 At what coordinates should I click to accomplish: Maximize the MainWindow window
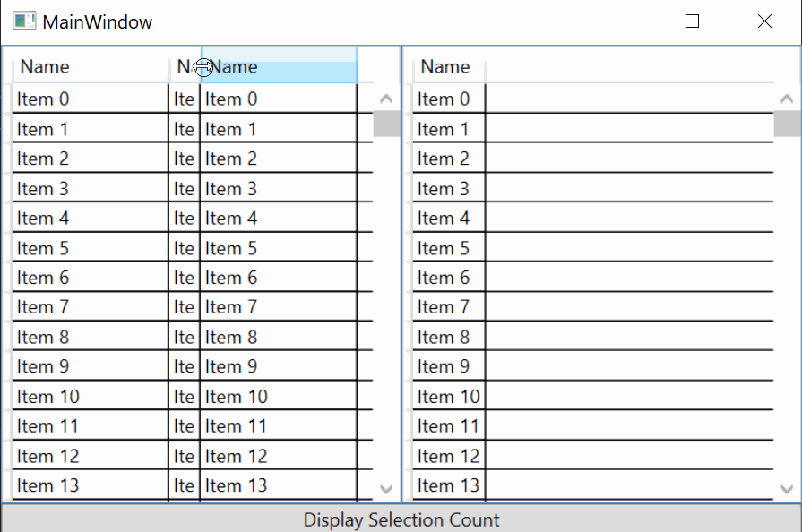click(x=692, y=21)
